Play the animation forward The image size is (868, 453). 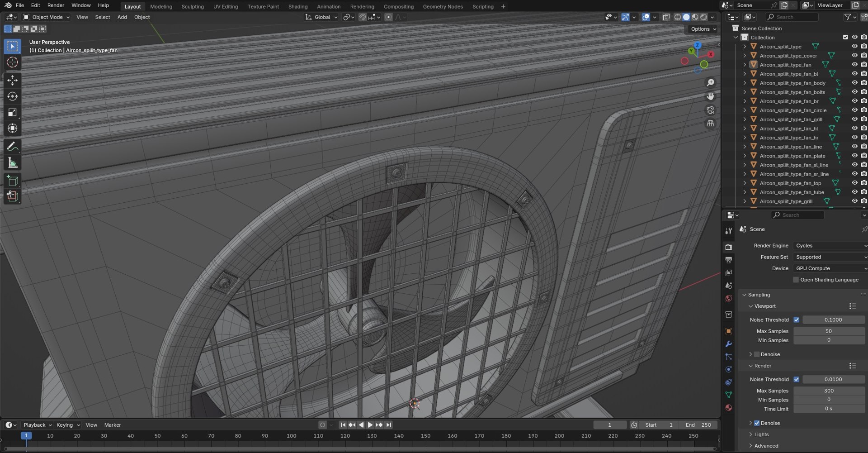pos(370,425)
